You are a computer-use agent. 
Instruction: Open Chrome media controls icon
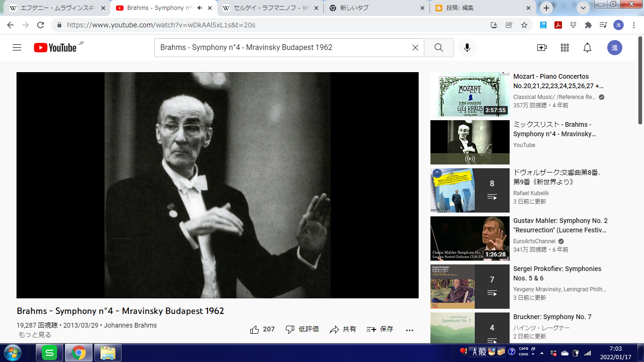pyautogui.click(x=603, y=25)
